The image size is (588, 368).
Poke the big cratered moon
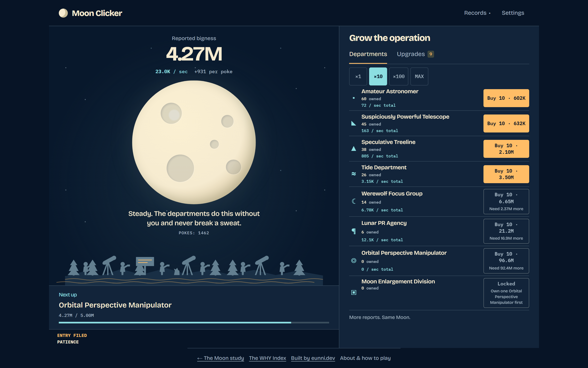194,142
